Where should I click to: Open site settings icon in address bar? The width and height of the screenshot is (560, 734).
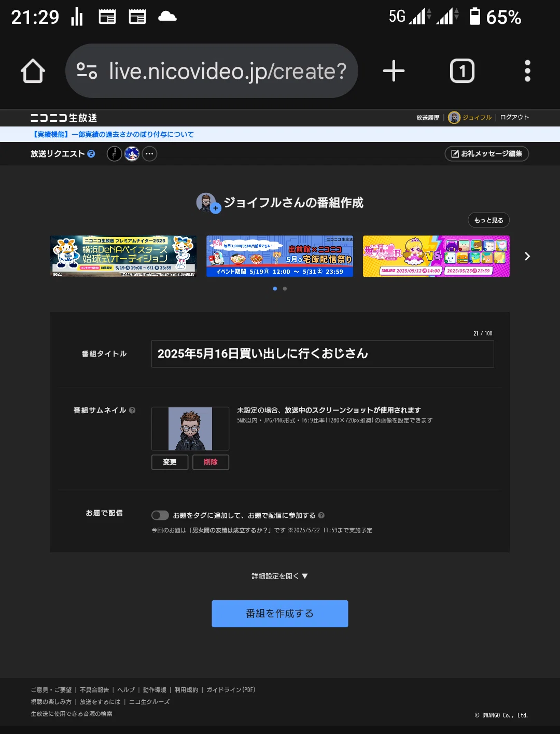pyautogui.click(x=87, y=71)
